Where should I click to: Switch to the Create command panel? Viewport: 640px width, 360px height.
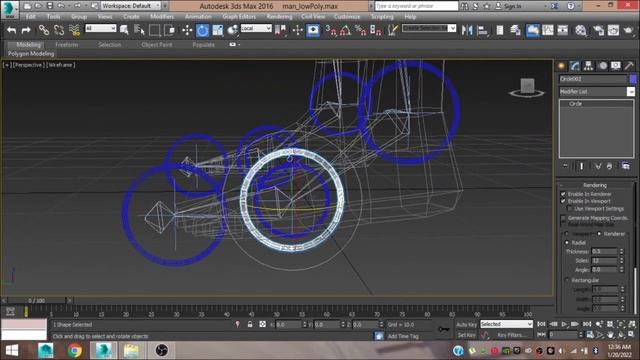pyautogui.click(x=561, y=66)
